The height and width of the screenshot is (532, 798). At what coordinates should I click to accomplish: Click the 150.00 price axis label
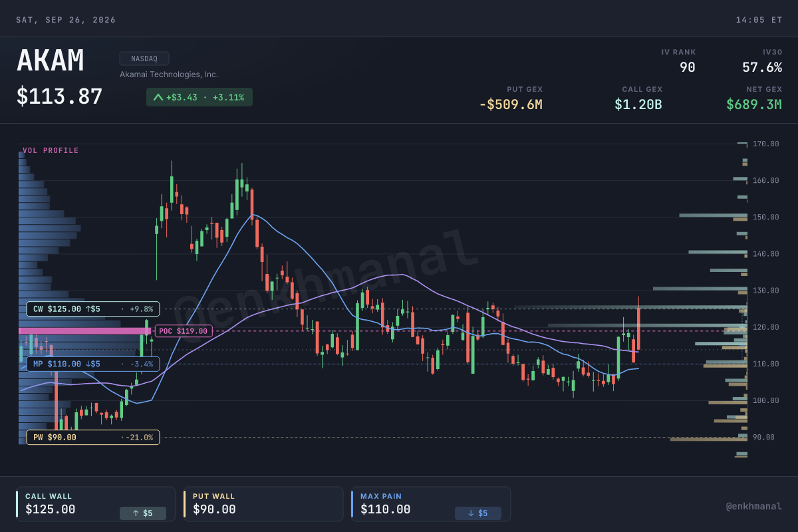click(x=765, y=217)
